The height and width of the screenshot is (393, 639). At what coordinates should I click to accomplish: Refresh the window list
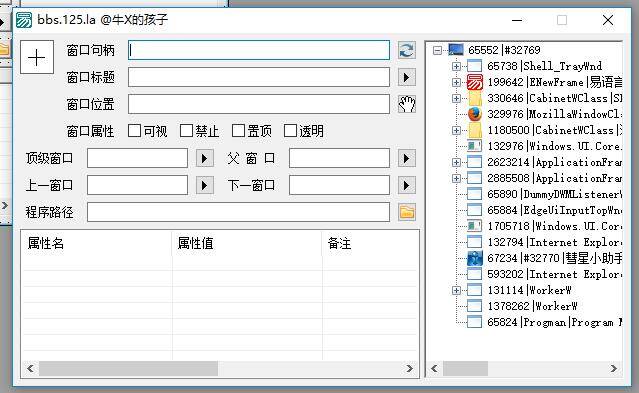click(407, 51)
